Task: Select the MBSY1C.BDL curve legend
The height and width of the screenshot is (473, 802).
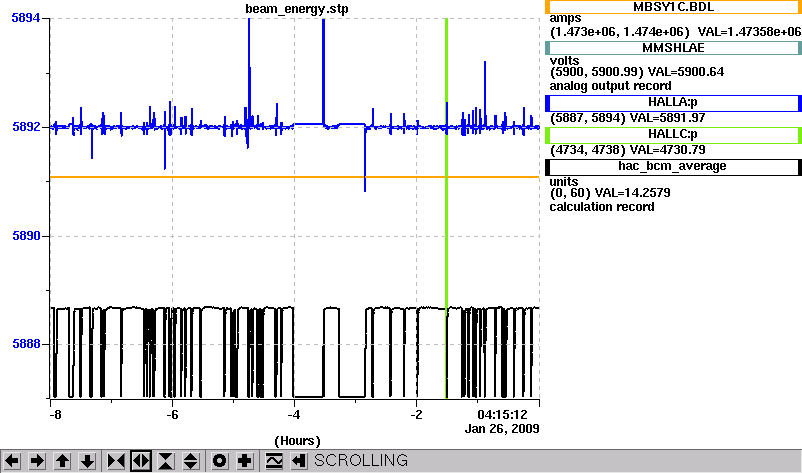Action: click(x=673, y=7)
